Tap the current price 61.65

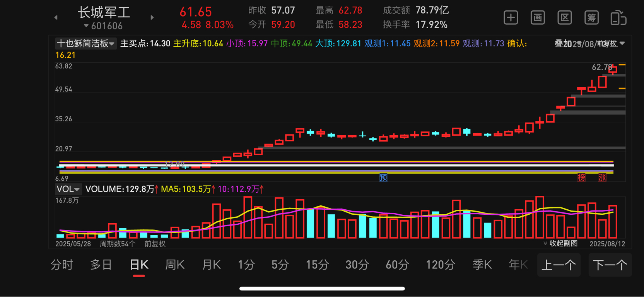point(196,12)
